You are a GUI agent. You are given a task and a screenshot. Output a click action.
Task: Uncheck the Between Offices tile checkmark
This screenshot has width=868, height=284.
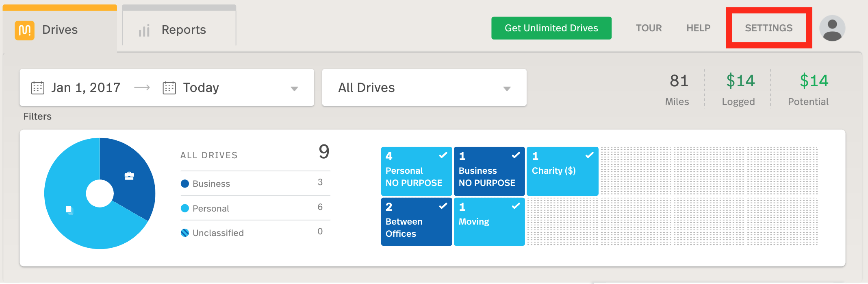point(443,206)
